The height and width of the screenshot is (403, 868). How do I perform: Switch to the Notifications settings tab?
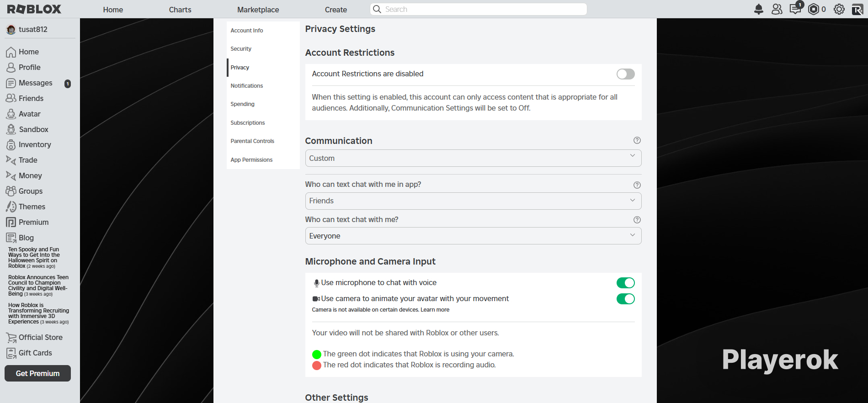(263, 86)
